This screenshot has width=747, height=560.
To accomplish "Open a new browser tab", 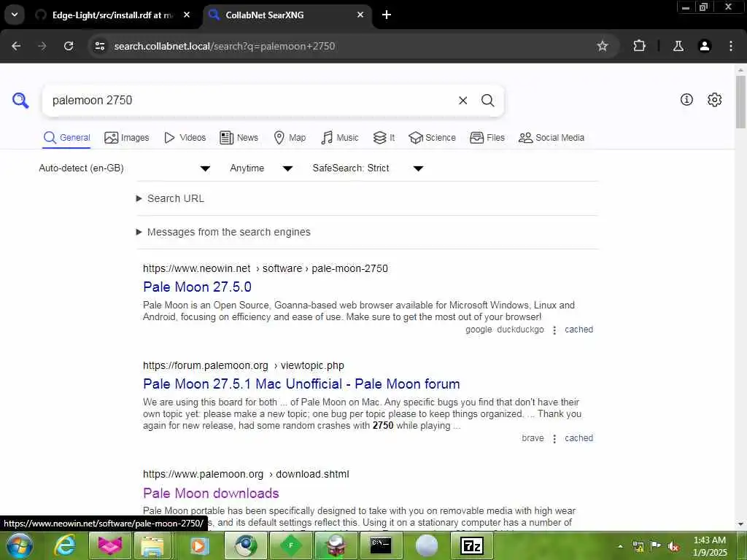I will click(x=387, y=15).
